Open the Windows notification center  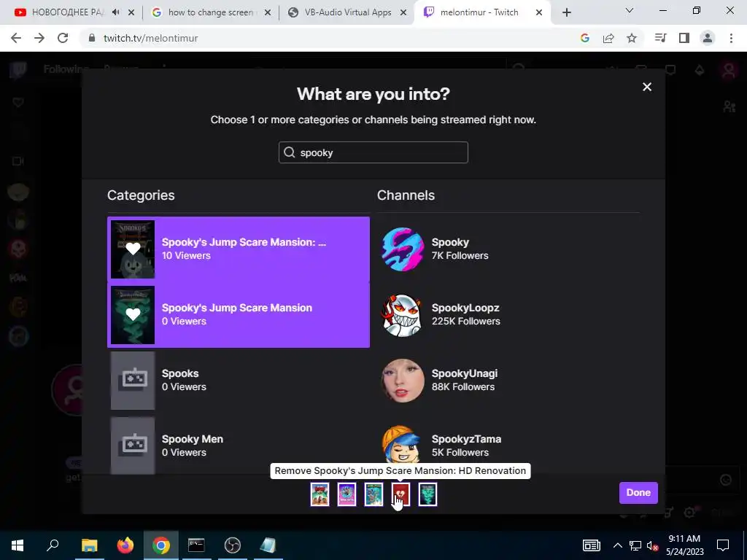(723, 545)
